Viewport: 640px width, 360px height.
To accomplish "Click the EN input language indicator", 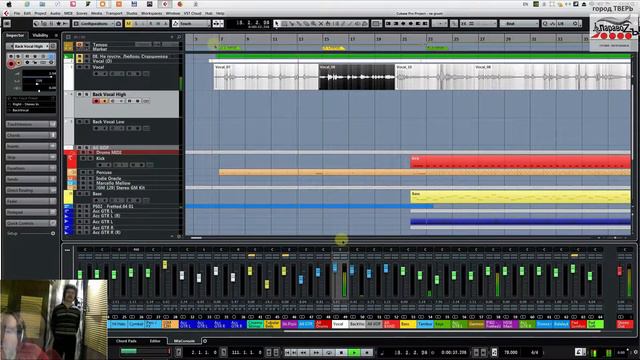I will point(525,4).
